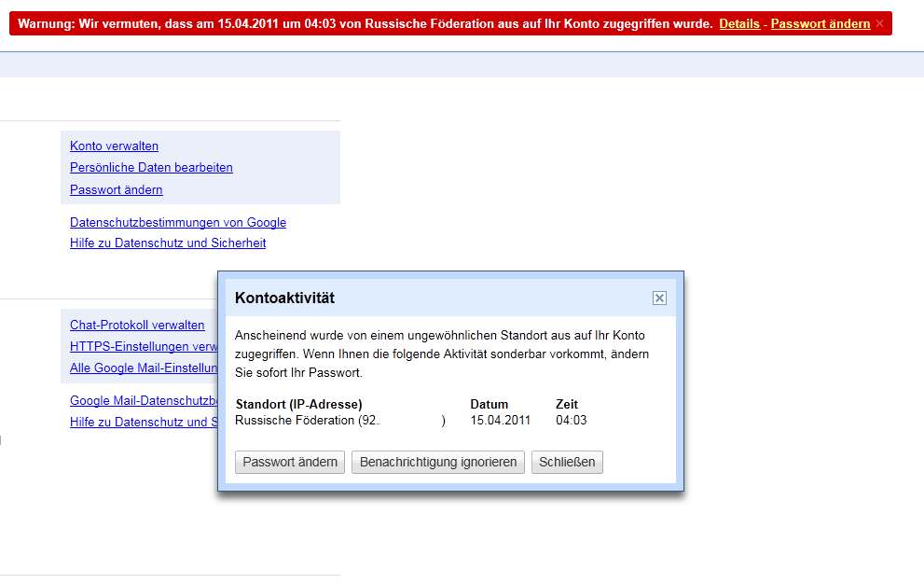Screen dimensions: 924x583
Task: Open "Alle Google Mail-Einstellungen" link
Action: [140, 368]
